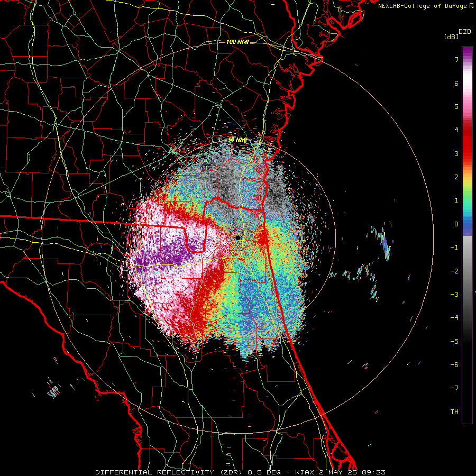Click the -5 value on the color scale
Viewport: 476px width, 476px height.
tap(454, 342)
